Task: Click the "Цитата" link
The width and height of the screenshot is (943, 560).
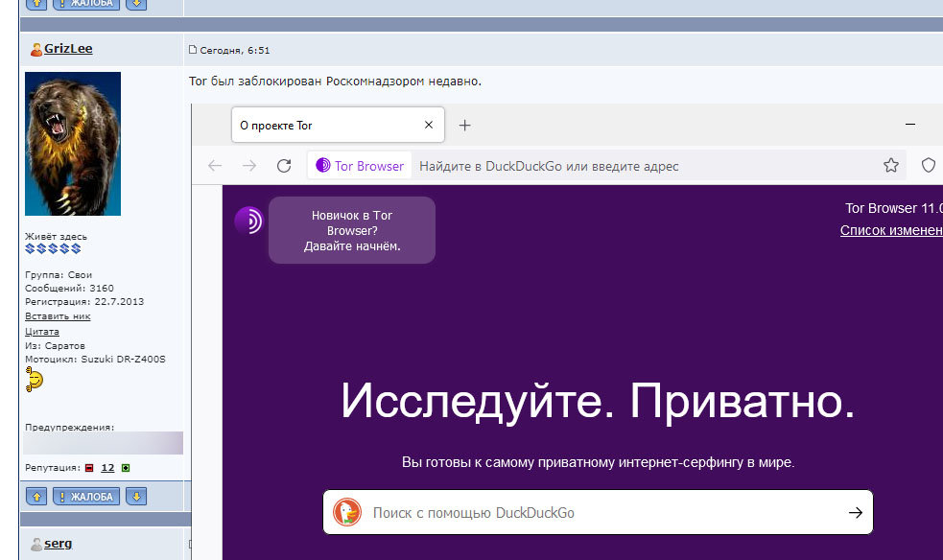Action: point(41,331)
